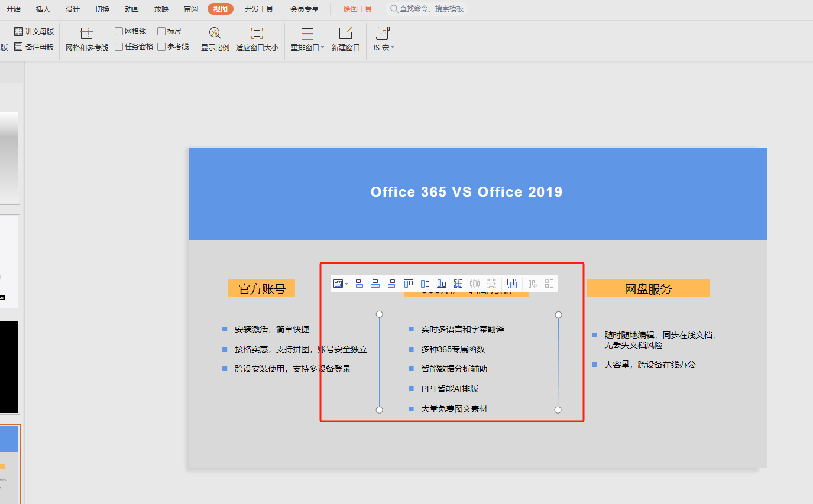Click the last grayed equal-size icon
The image size is (813, 504).
549,284
